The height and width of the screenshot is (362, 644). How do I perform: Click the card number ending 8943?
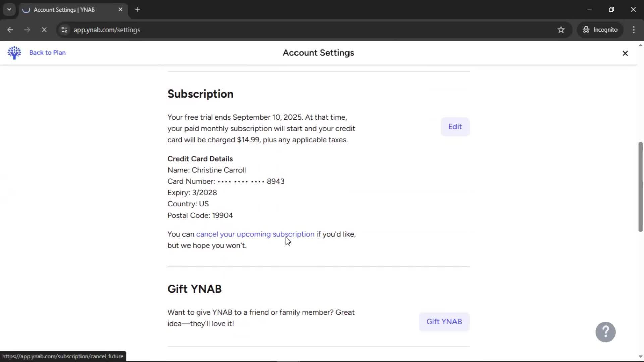click(226, 181)
